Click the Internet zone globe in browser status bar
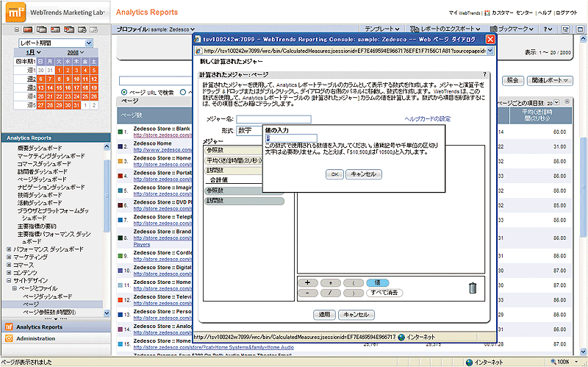Image resolution: width=588 pixels, height=367 pixels. (469, 362)
